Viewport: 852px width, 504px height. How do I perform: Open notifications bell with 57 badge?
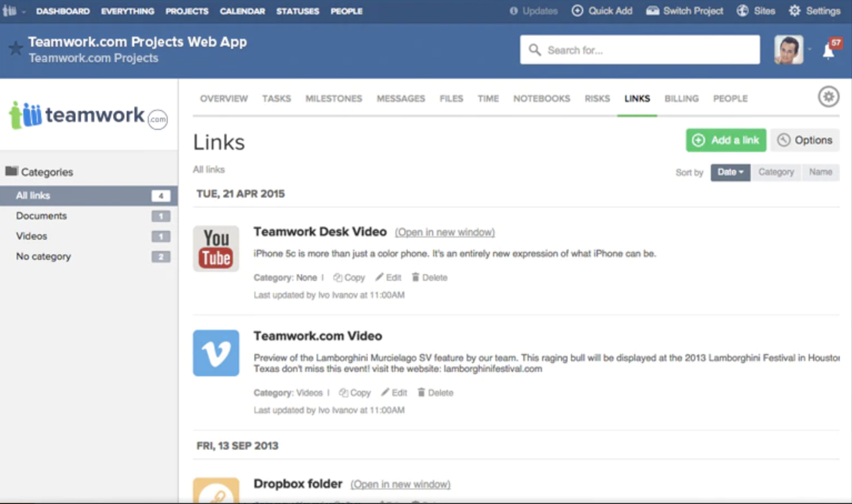coord(829,51)
